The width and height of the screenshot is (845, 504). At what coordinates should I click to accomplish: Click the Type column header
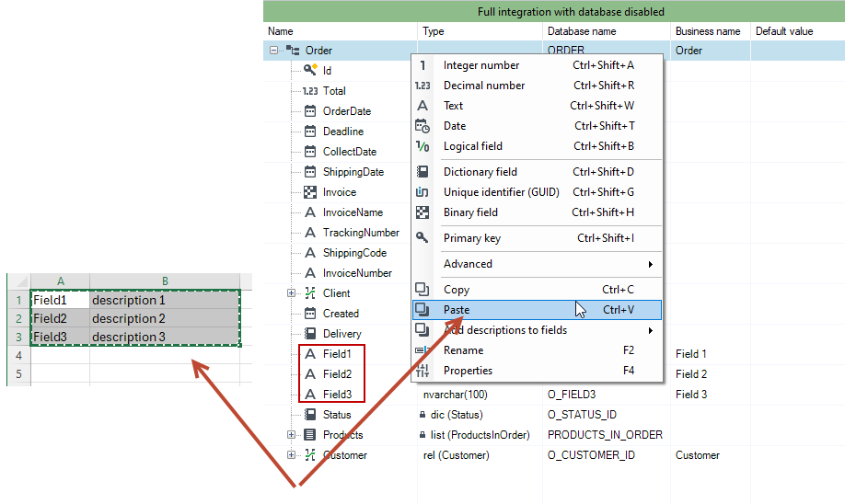coord(480,31)
